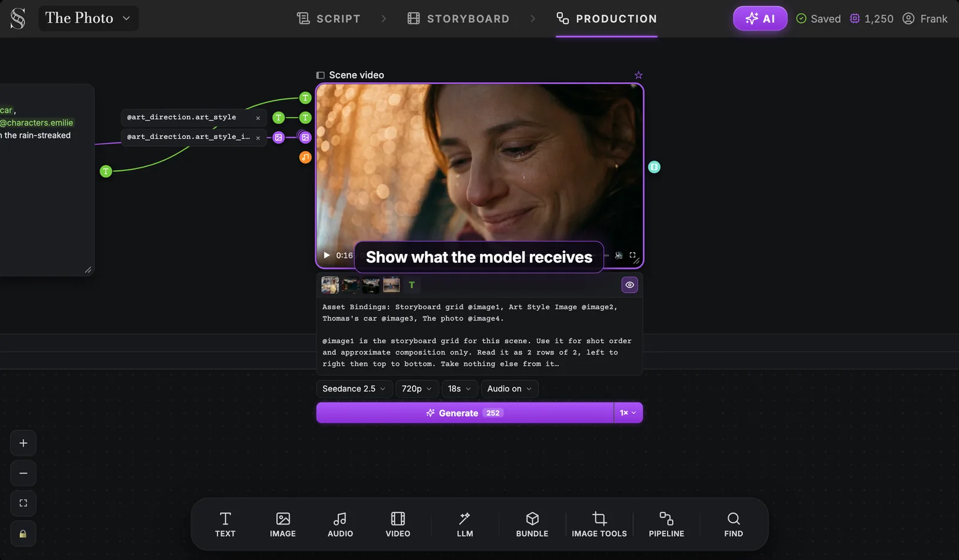Select the PRODUCTION tab

607,19
